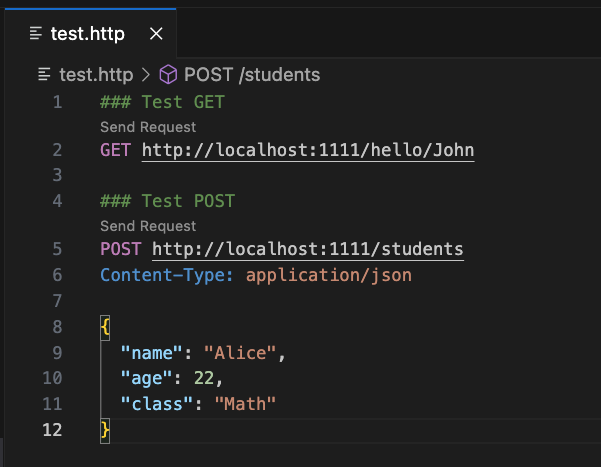Viewport: 601px width, 467px height.
Task: Open the localhost:1111/hello/John URL link
Action: 308,150
